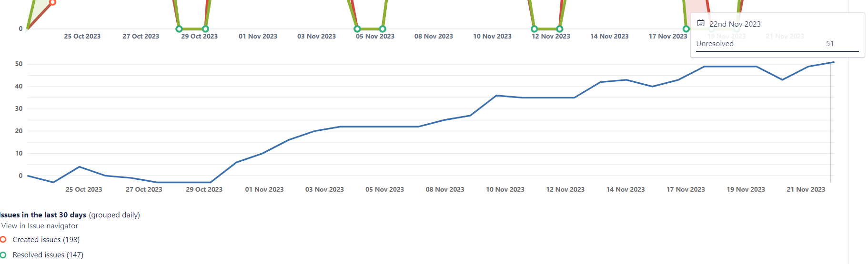
Task: Click the 30 value on the lower y-axis
Action: coord(19,108)
